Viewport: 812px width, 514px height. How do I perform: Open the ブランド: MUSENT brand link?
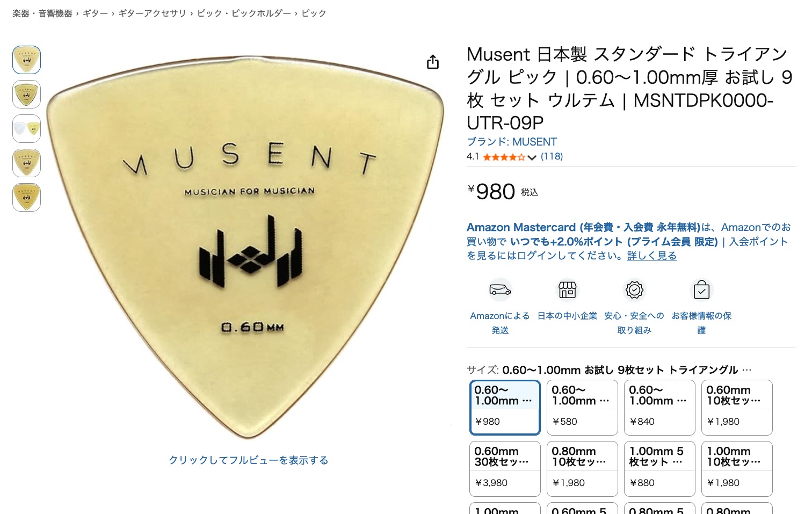(x=511, y=142)
